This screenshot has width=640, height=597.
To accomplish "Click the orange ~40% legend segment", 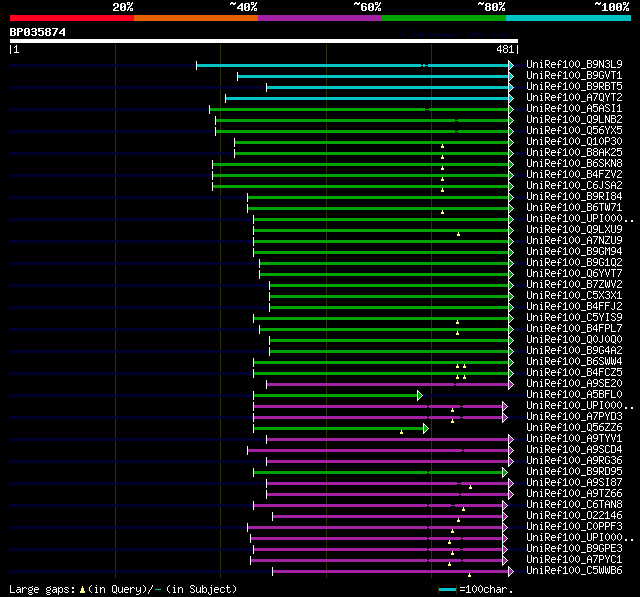I will point(196,18).
